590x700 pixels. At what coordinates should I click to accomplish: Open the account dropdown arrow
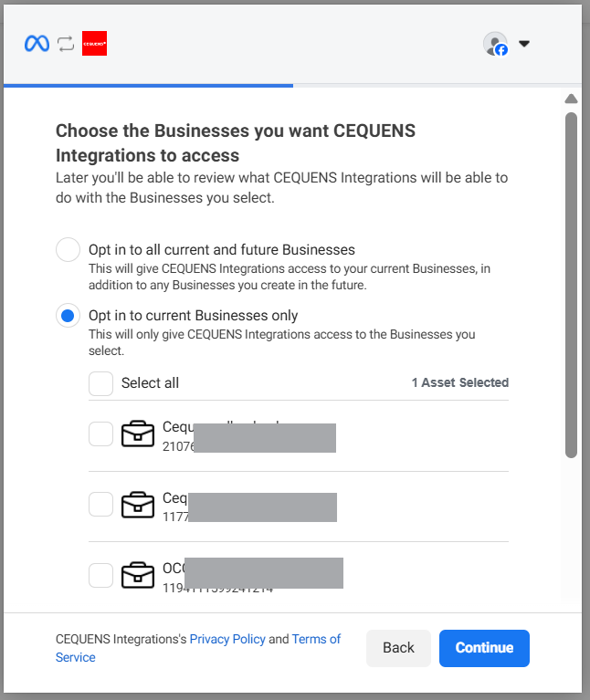(524, 44)
